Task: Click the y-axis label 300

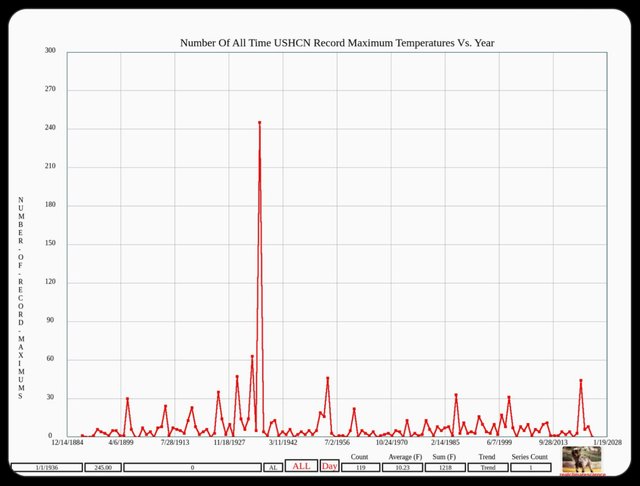Action: (50, 50)
